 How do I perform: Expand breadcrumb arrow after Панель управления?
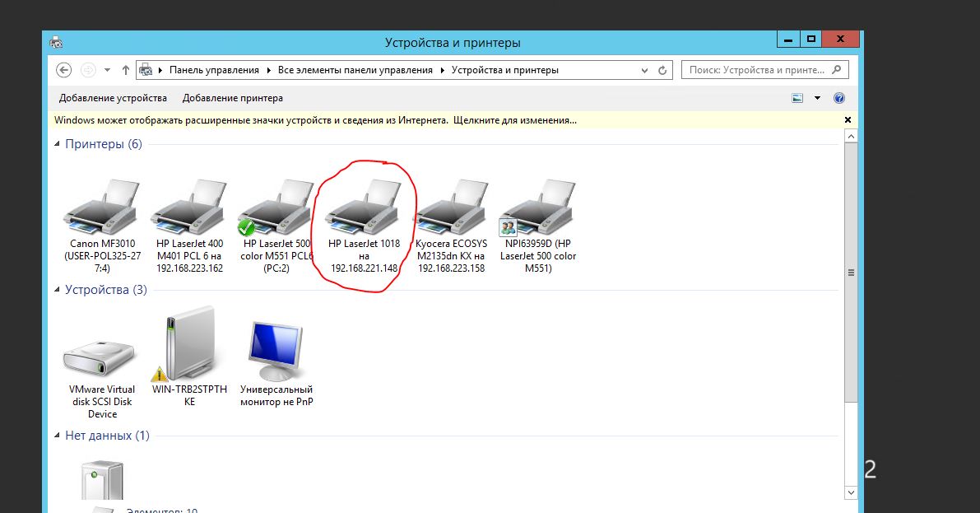point(269,70)
